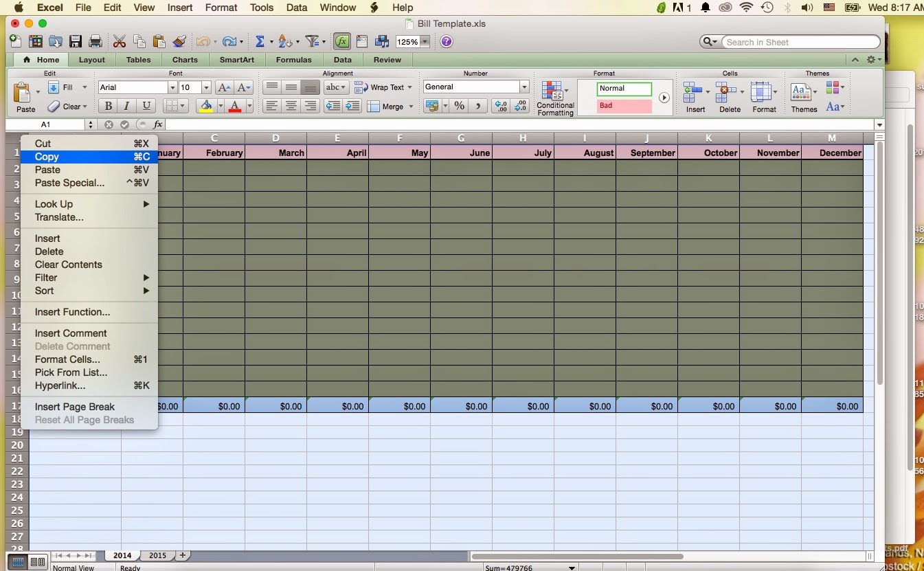Open the Charts ribbon tab
This screenshot has width=924, height=571.
185,60
